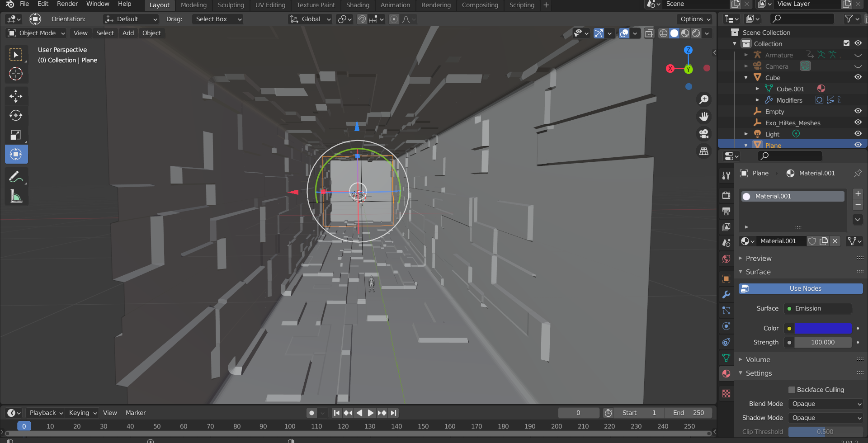
Task: Choose the Rotate tool
Action: point(16,115)
